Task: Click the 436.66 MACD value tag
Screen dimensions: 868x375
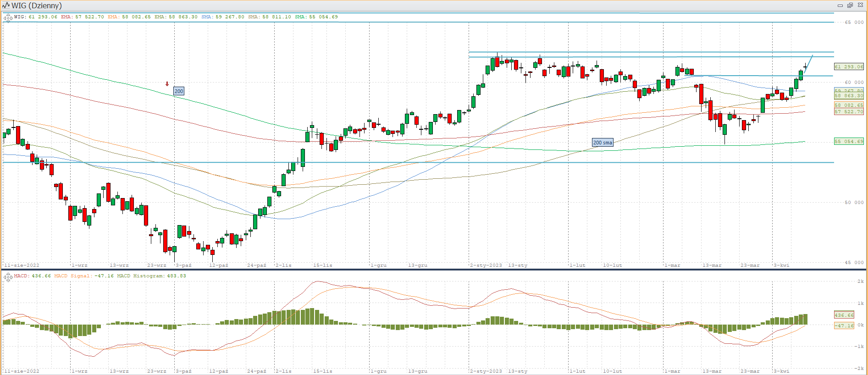Action: [844, 315]
